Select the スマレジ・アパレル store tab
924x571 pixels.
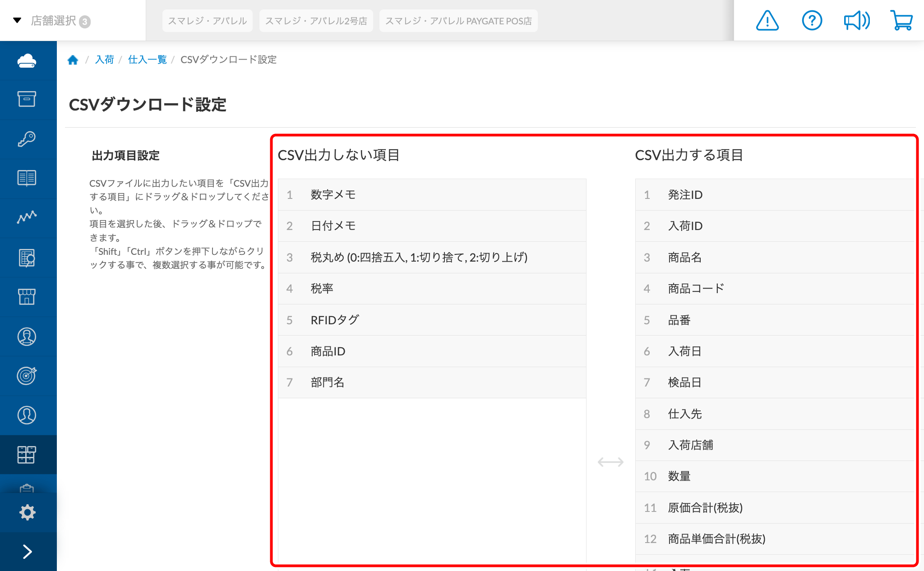pos(208,21)
